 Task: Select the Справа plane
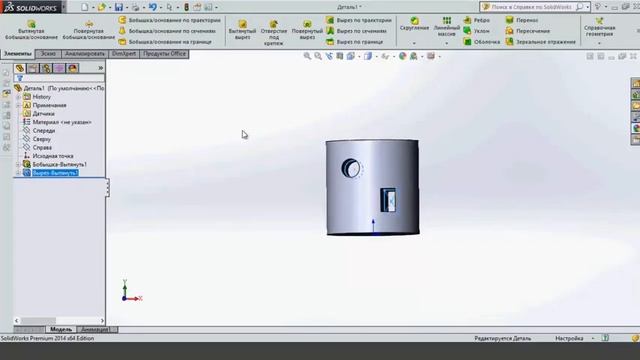tap(38, 147)
